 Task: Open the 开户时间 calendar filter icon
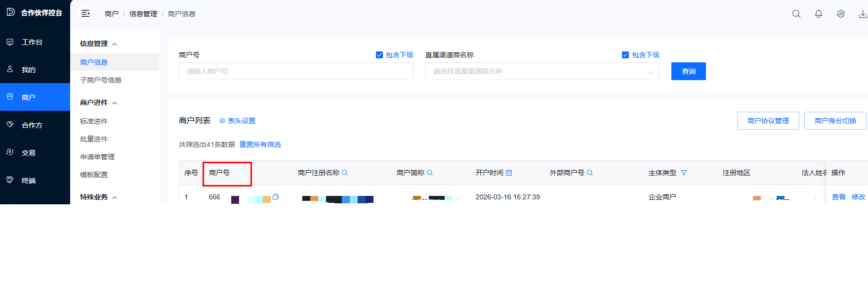click(509, 173)
